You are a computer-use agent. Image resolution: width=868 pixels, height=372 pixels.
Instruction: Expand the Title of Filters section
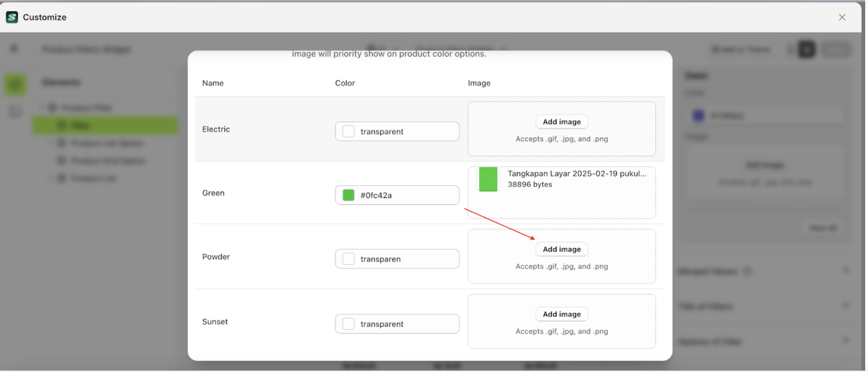(x=845, y=306)
